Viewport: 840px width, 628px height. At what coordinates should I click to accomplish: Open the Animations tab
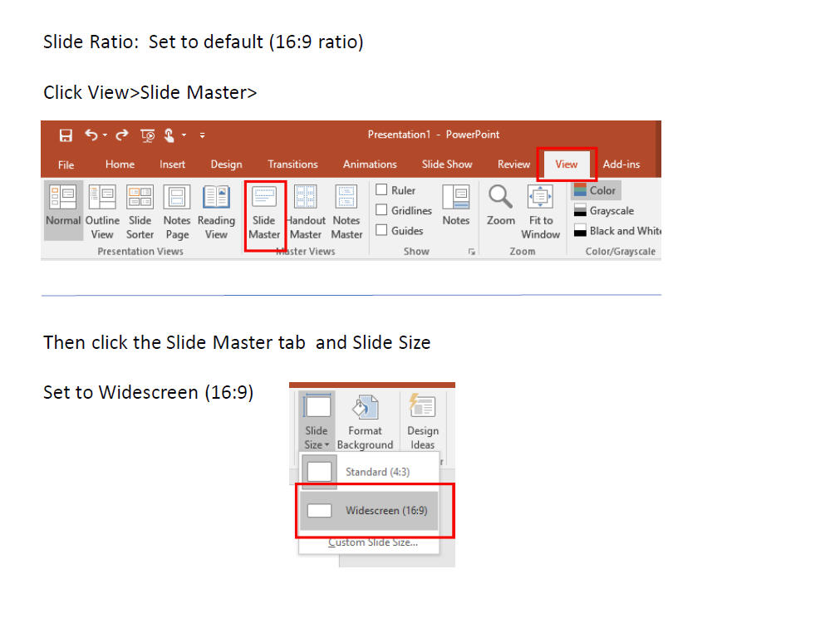pos(370,164)
